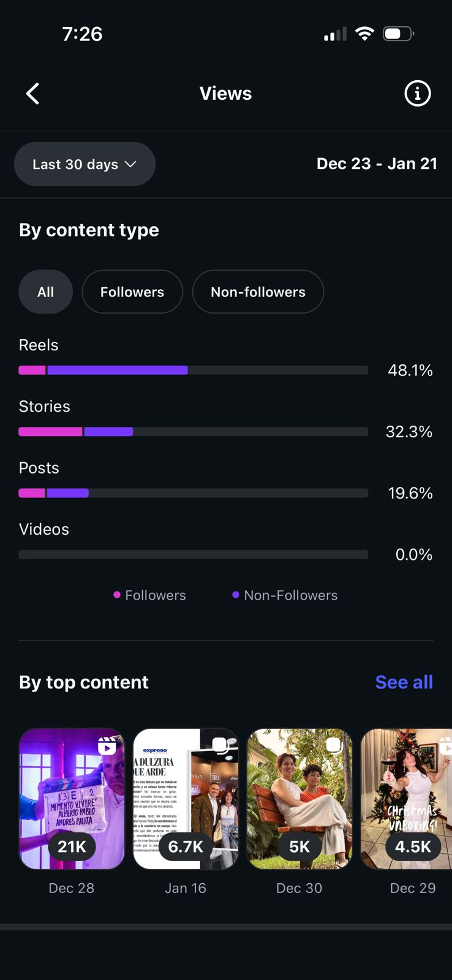Tap the back arrow icon
The width and height of the screenshot is (452, 980).
tap(33, 94)
